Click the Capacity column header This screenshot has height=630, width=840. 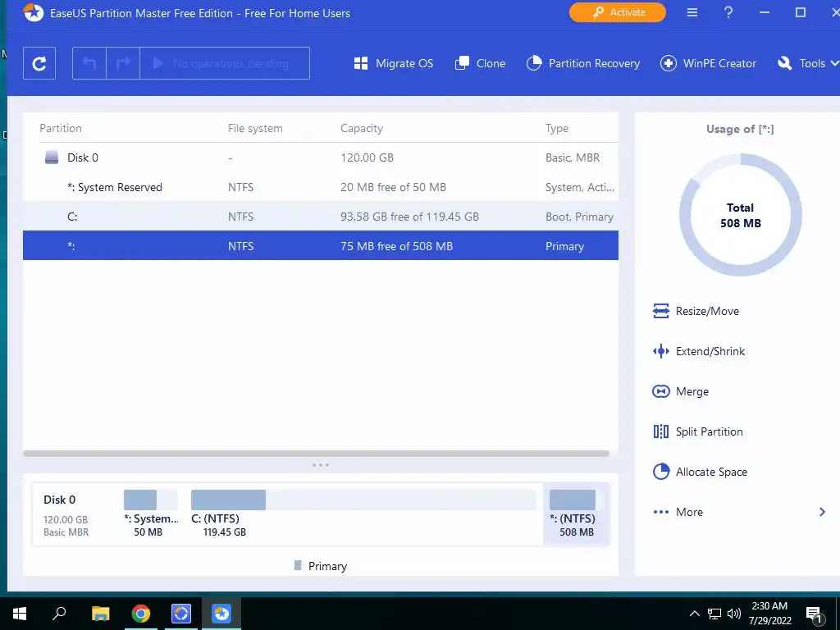(362, 128)
